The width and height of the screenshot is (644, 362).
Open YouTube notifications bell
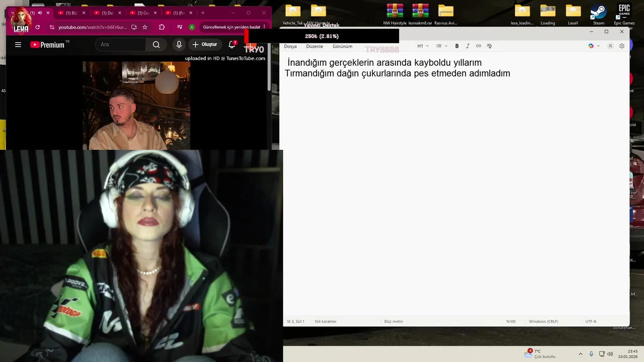click(232, 44)
